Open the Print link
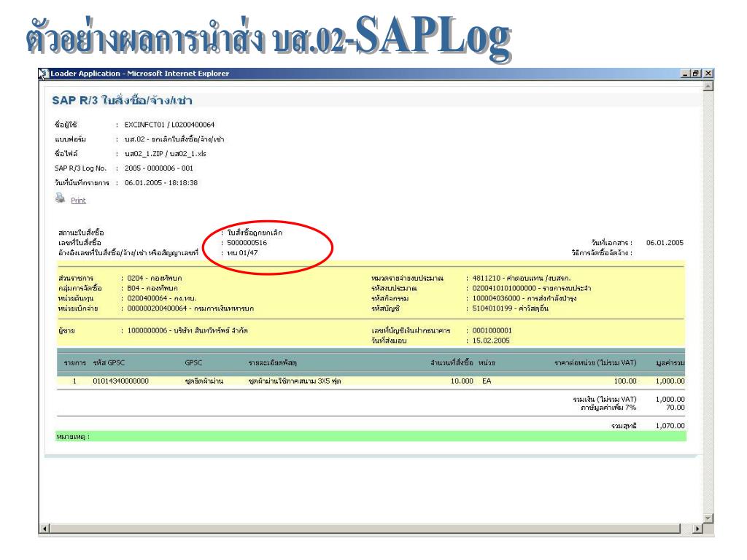This screenshot has height=560, width=747. pos(78,201)
